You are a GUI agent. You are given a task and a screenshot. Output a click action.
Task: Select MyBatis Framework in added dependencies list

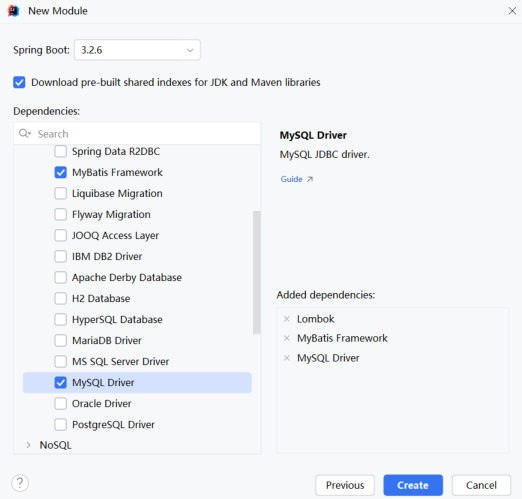pyautogui.click(x=342, y=338)
